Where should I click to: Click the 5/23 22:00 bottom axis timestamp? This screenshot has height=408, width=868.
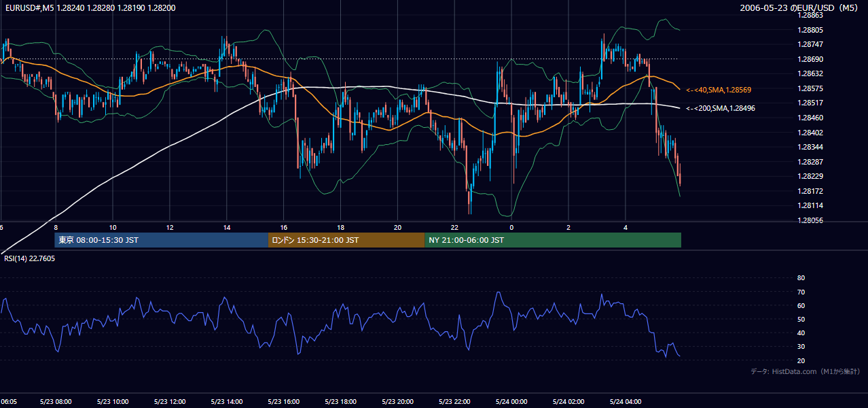(x=455, y=401)
